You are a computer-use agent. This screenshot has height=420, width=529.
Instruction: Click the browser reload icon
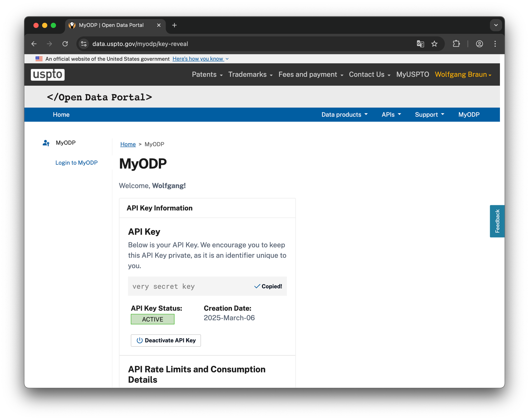click(65, 44)
